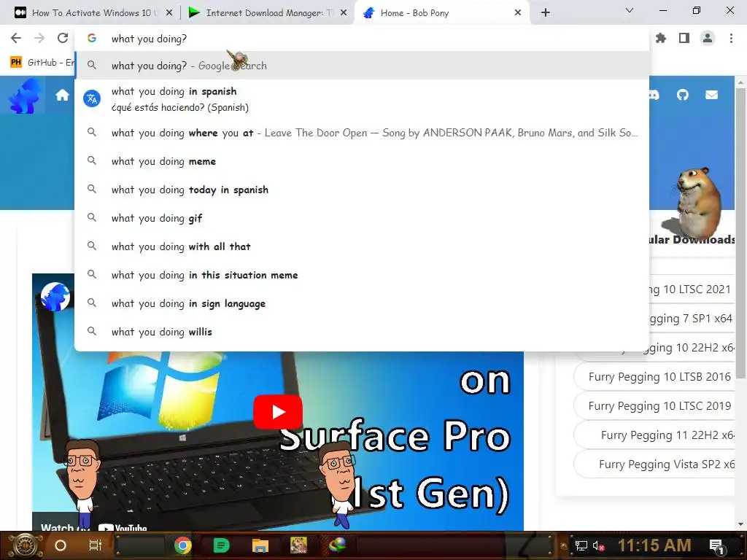Viewport: 747px width, 560px height.
Task: Click 'Watch on YouTube' on the video
Action: pos(93,527)
